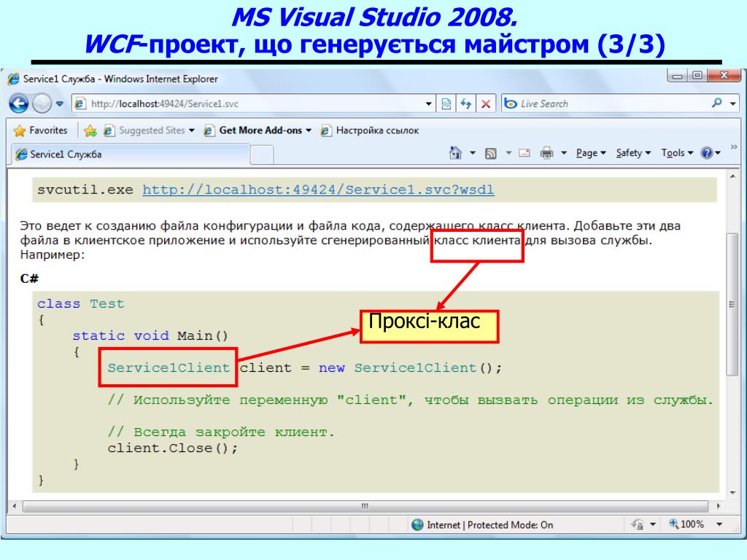The height and width of the screenshot is (560, 747).
Task: Click the Back navigation arrow
Action: tap(18, 104)
